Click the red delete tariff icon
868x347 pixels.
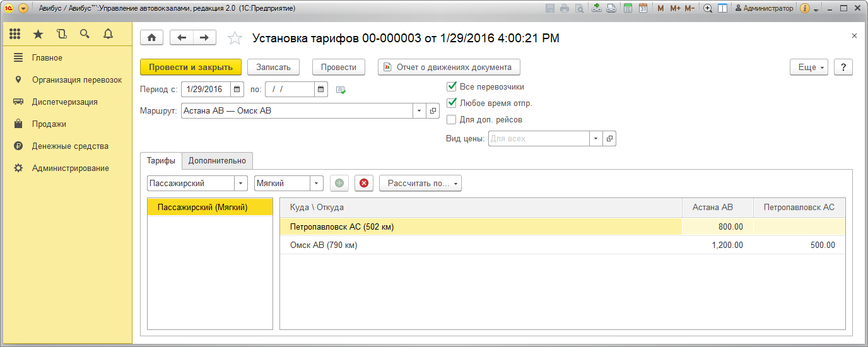(364, 183)
